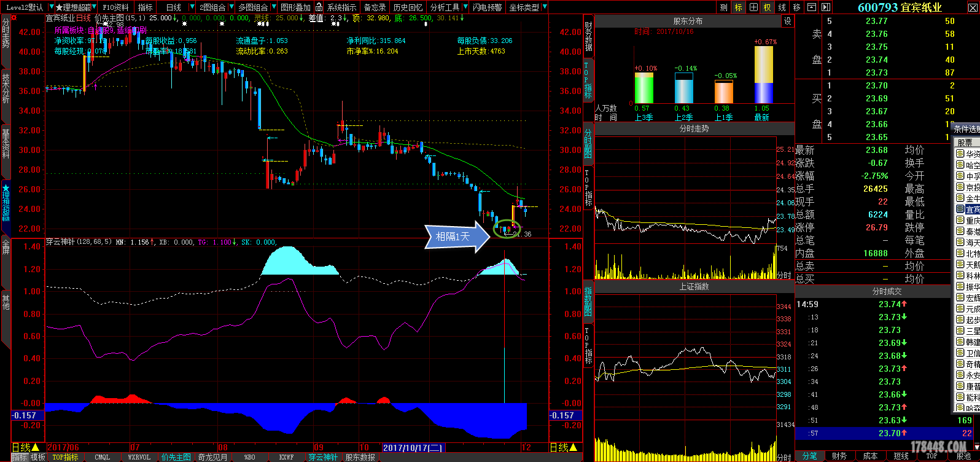Switch to the WXRVOL indicator tab
Screen dimensions: 980x462
tap(139, 457)
